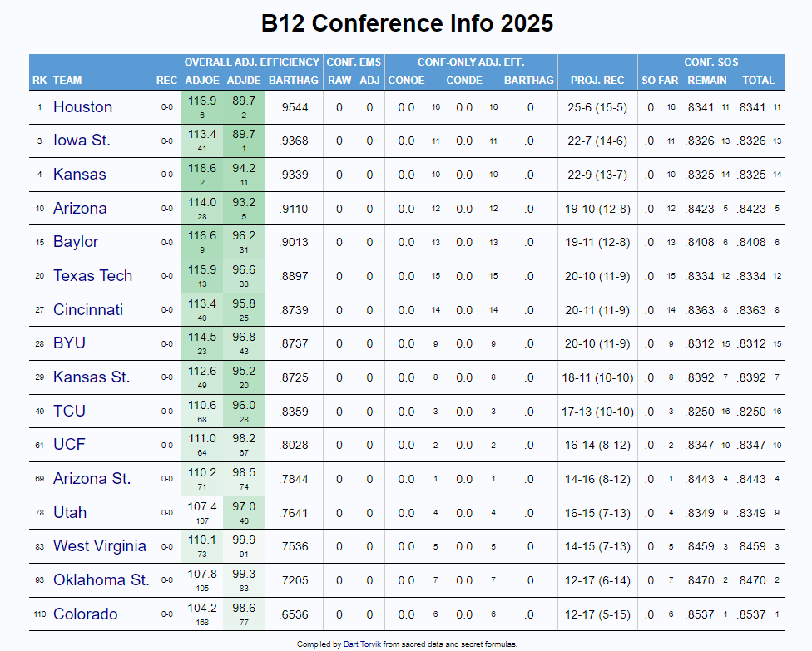The image size is (812, 651).
Task: Sort by the ADJDE column header
Action: 244,81
